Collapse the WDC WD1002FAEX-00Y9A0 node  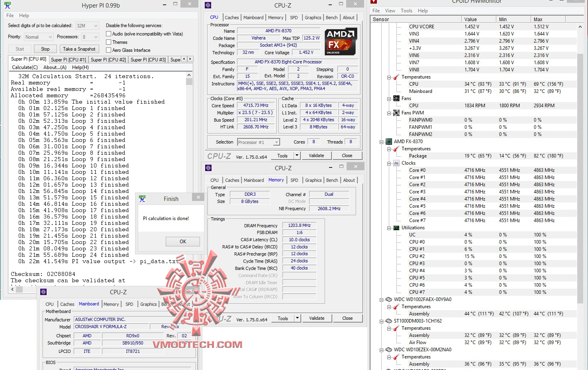tap(382, 299)
